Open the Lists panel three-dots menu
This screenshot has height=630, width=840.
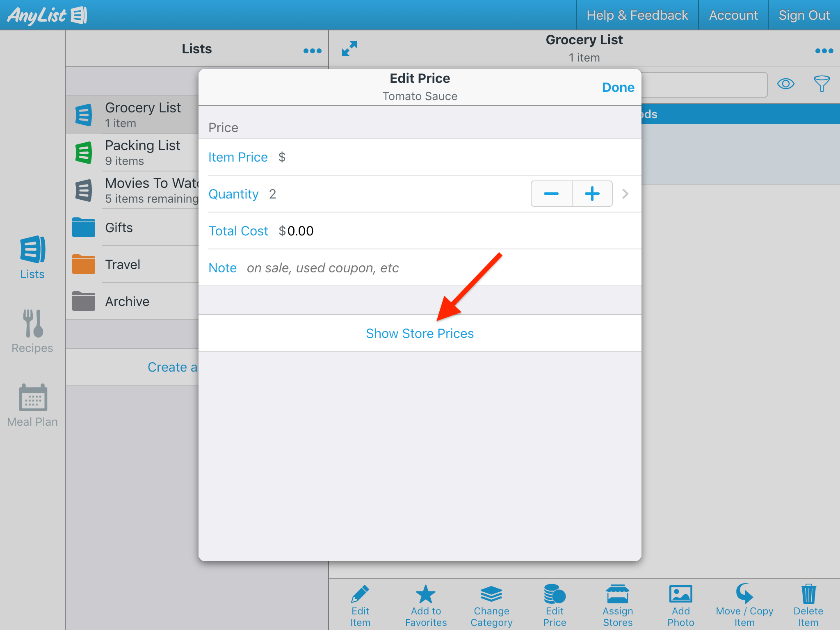[312, 51]
